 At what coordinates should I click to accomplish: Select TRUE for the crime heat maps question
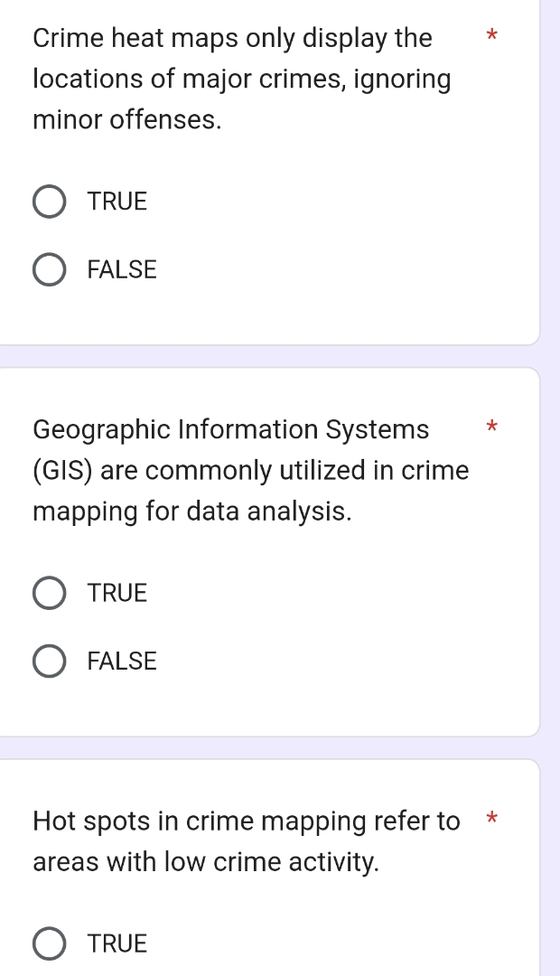click(x=50, y=202)
